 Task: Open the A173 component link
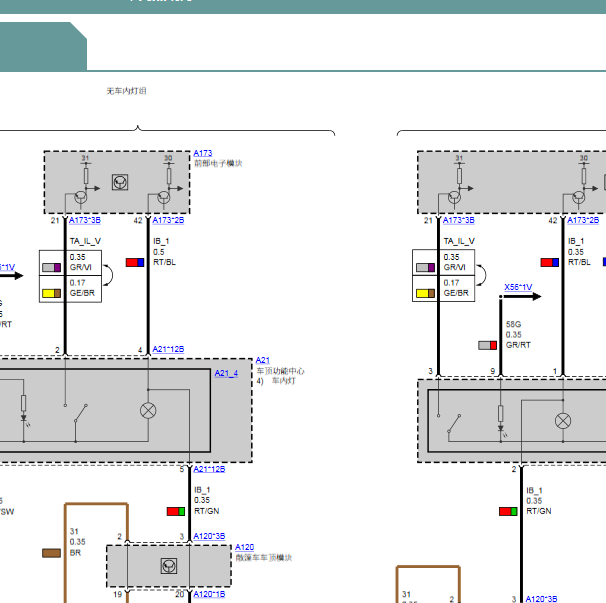[x=203, y=153]
